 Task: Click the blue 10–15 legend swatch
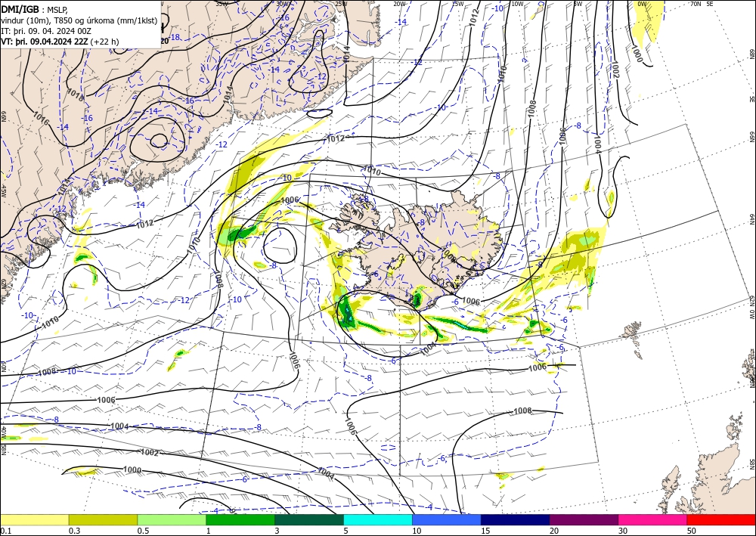pyautogui.click(x=447, y=519)
